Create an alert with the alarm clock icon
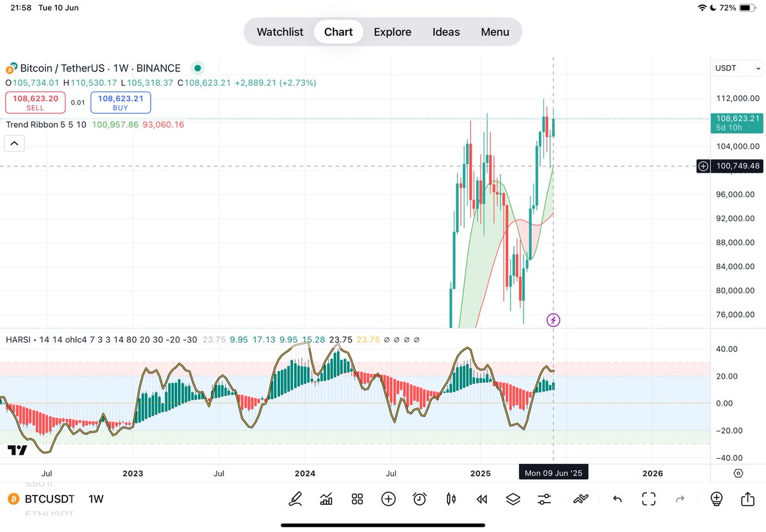Viewport: 766px width, 532px height. (x=419, y=499)
